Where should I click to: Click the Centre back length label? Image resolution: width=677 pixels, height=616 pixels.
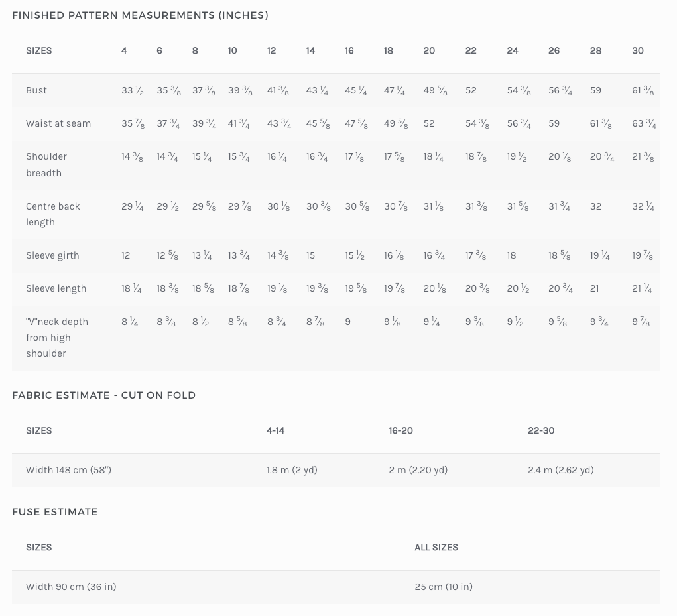52,214
